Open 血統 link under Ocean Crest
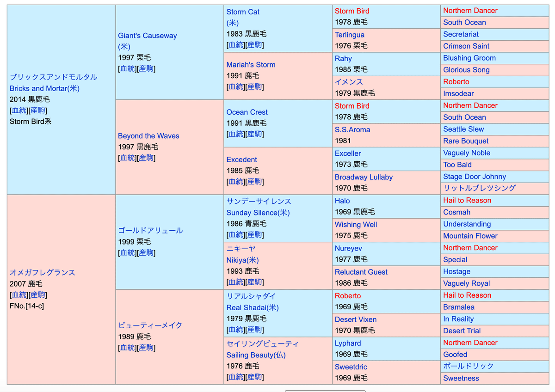The width and height of the screenshot is (555, 392). click(236, 134)
